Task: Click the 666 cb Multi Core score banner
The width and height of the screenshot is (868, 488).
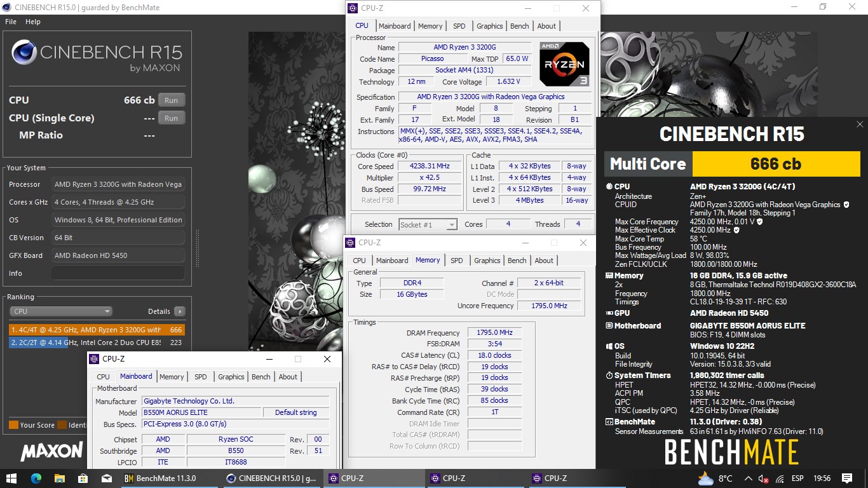Action: 776,164
